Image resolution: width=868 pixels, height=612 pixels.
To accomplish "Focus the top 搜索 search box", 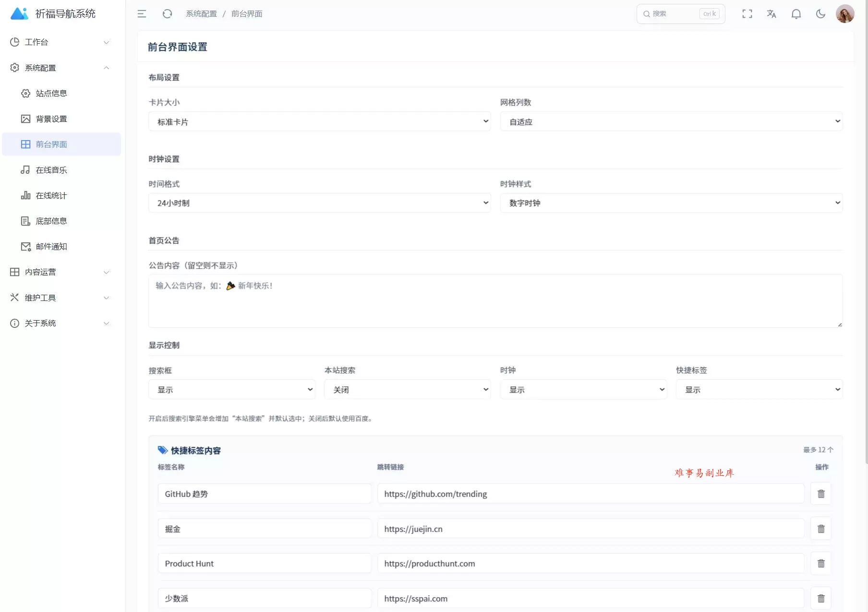I will click(681, 14).
